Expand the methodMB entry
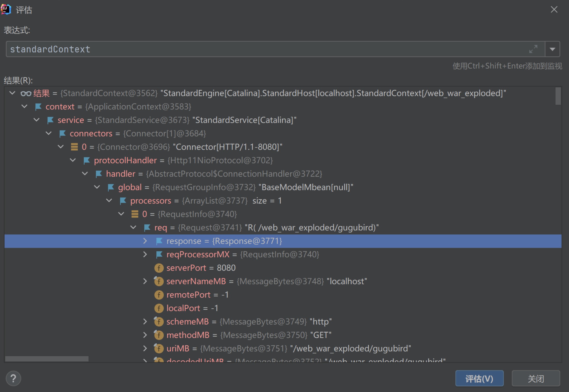 [x=145, y=335]
